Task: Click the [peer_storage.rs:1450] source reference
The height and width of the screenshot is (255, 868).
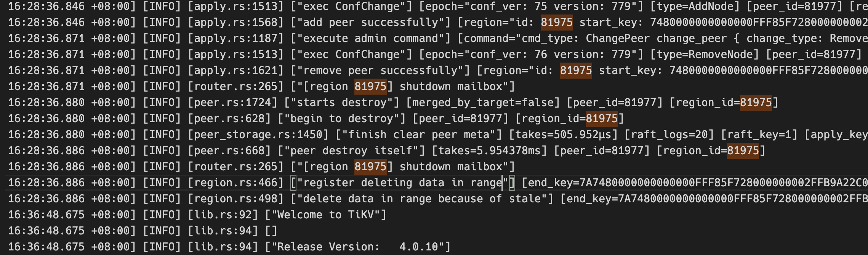Action: click(x=258, y=135)
